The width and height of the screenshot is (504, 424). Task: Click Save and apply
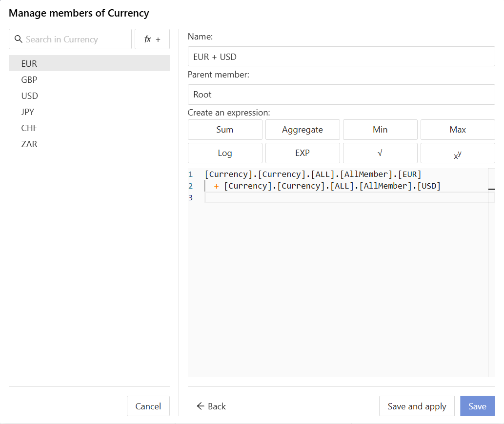(417, 406)
